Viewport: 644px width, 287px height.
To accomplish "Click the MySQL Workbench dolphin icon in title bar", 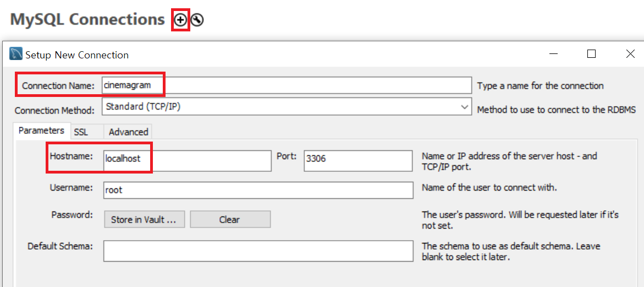I will 15,55.
